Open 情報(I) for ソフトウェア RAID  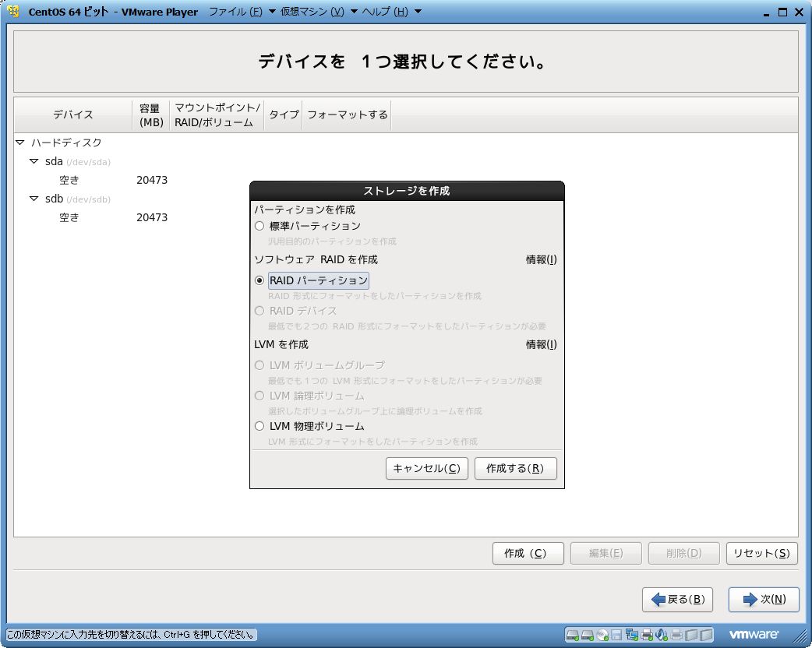point(541,260)
